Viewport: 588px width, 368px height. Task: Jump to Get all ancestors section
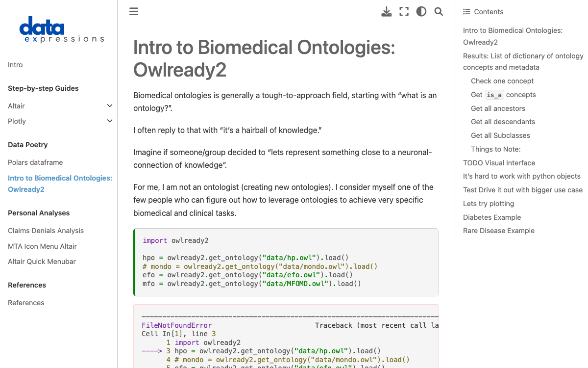pyautogui.click(x=498, y=108)
